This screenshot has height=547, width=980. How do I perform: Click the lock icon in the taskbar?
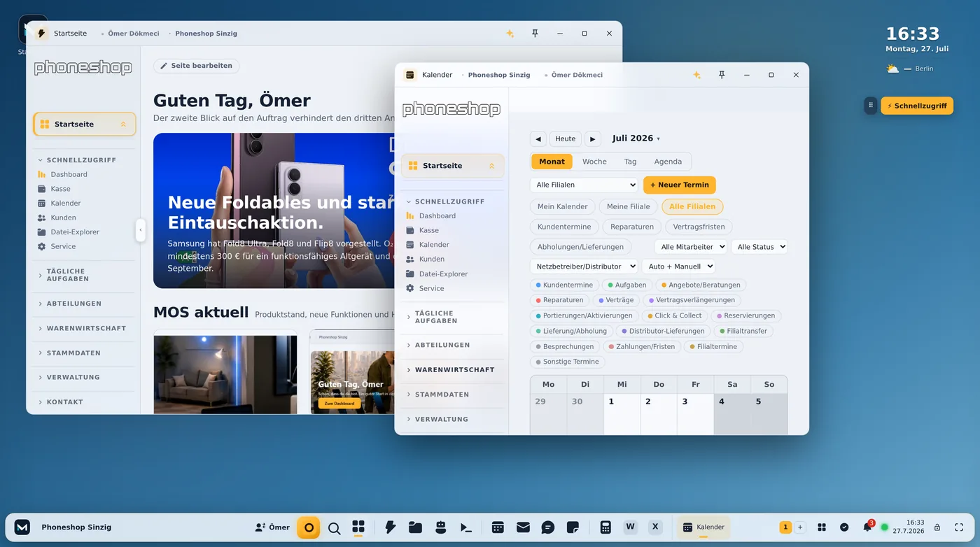[x=937, y=527]
